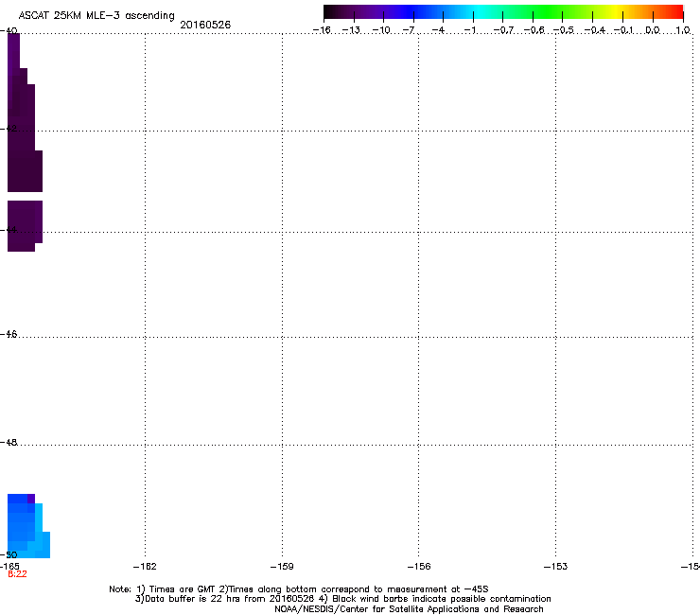The image size is (700, 615).
Task: Click the 1.0 color scale label
Action: [683, 30]
